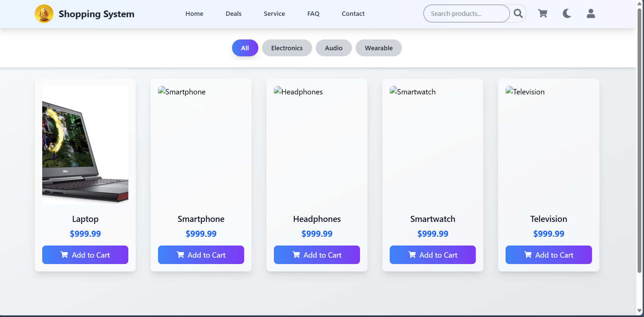Open the shopping cart icon in header

(x=543, y=13)
